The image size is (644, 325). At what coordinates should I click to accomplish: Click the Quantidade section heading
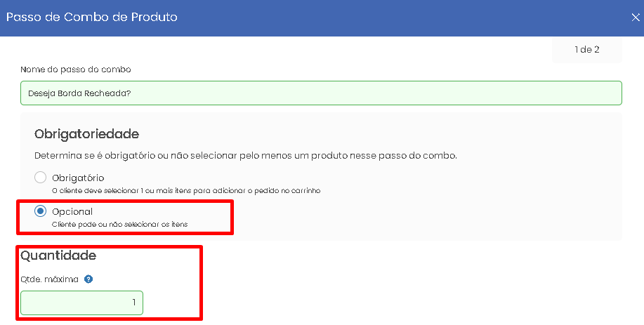(58, 256)
